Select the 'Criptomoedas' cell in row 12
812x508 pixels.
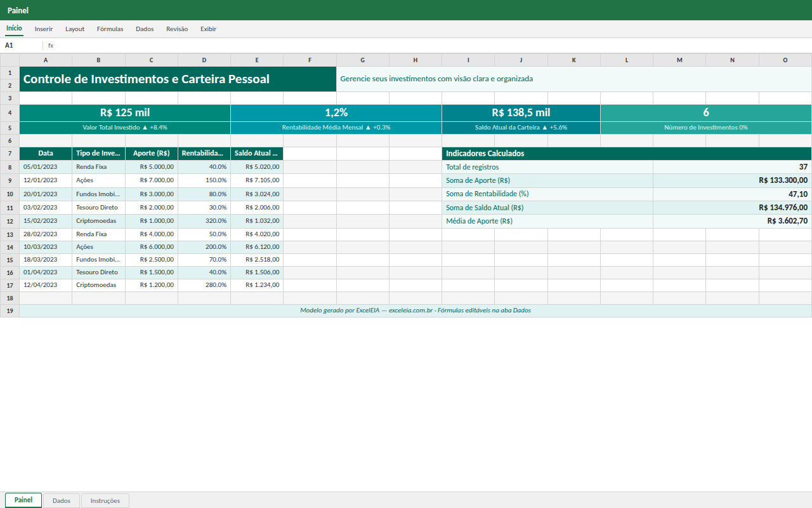click(98, 221)
